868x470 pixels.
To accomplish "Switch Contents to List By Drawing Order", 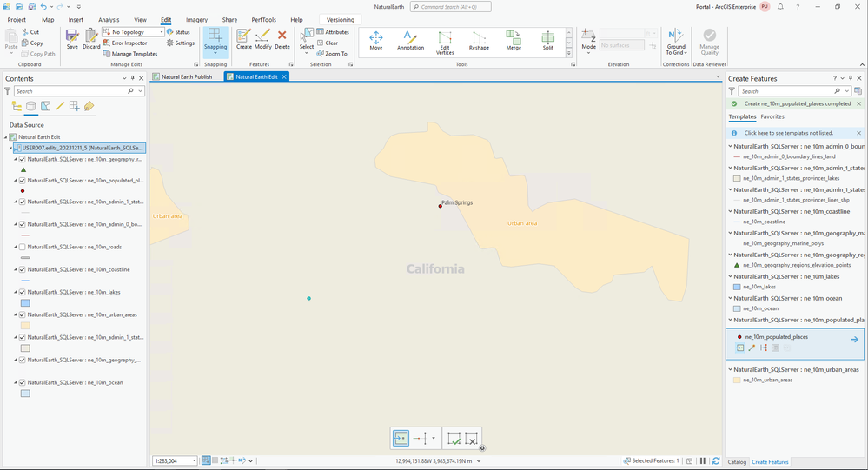I will click(17, 106).
